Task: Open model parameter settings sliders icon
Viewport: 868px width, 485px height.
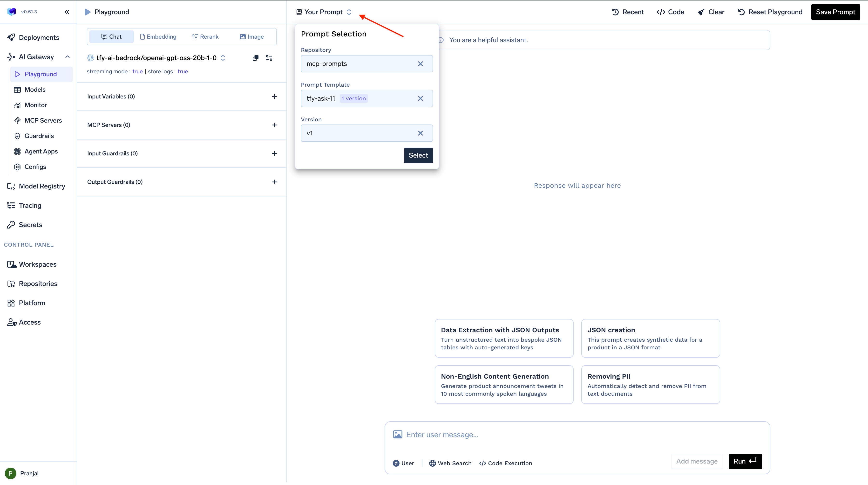Action: tap(269, 58)
